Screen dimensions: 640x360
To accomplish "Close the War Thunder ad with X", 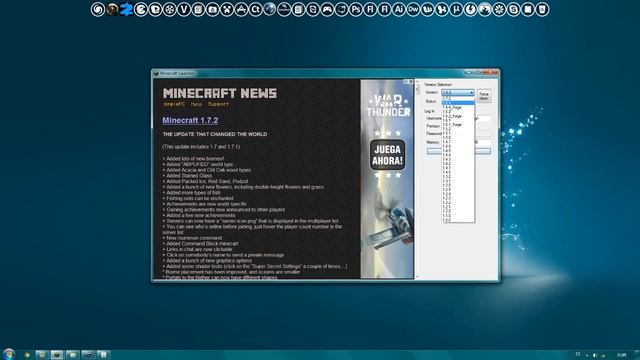I will 411,82.
